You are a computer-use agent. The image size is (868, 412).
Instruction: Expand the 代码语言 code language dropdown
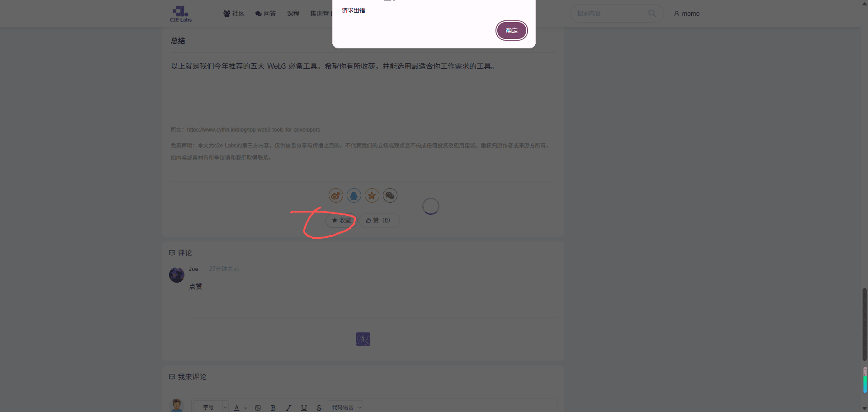(x=346, y=407)
